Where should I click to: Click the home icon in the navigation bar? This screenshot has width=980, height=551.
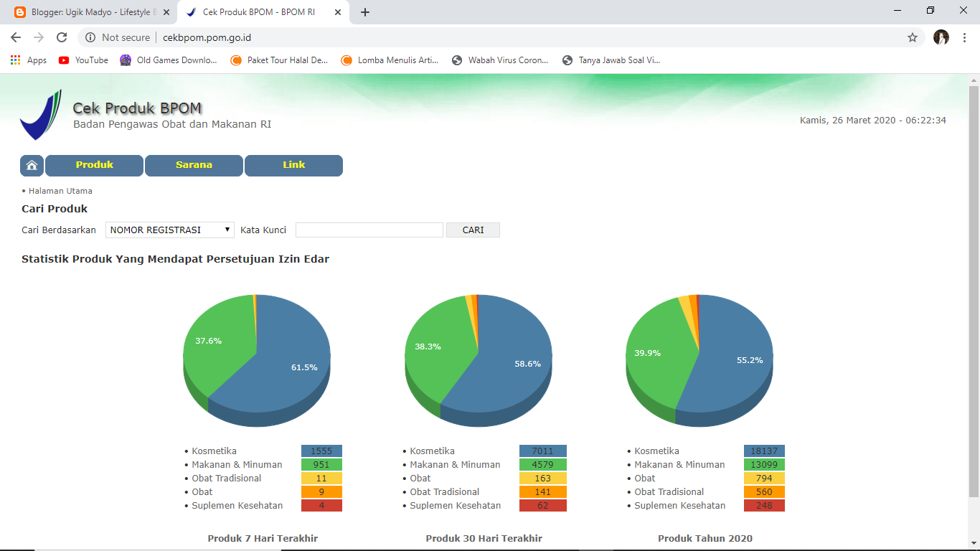tap(32, 165)
